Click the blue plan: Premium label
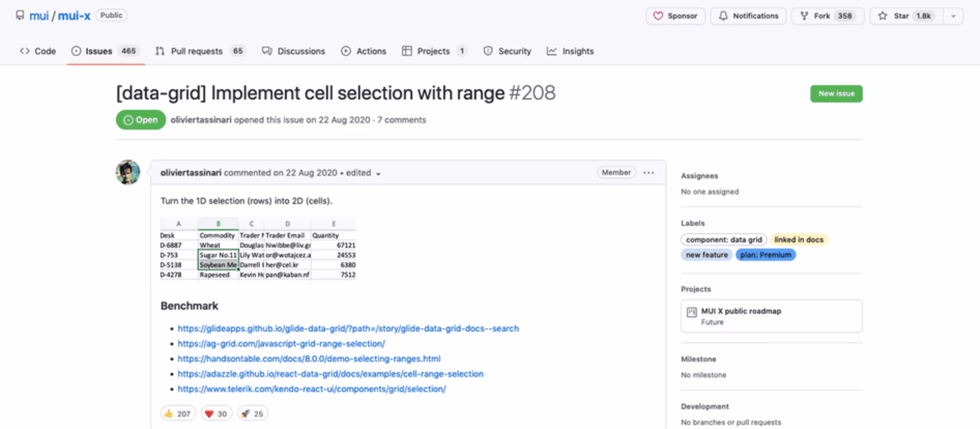 coord(765,255)
